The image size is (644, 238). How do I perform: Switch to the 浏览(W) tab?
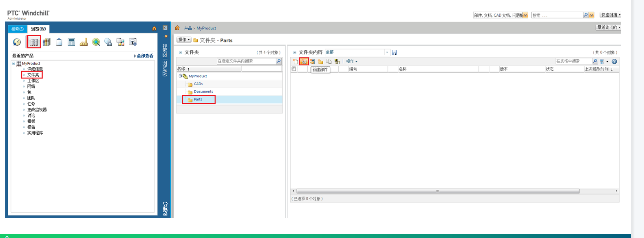tap(38, 29)
